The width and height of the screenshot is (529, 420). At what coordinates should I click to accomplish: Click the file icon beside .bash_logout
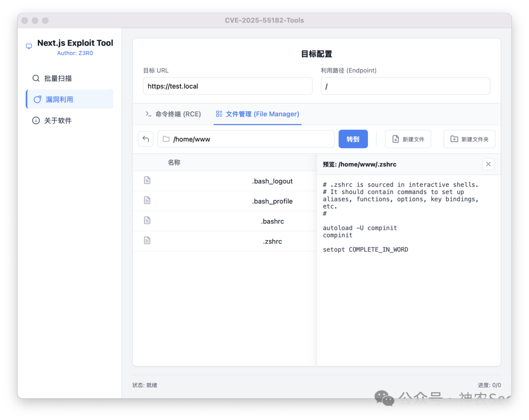[147, 180]
